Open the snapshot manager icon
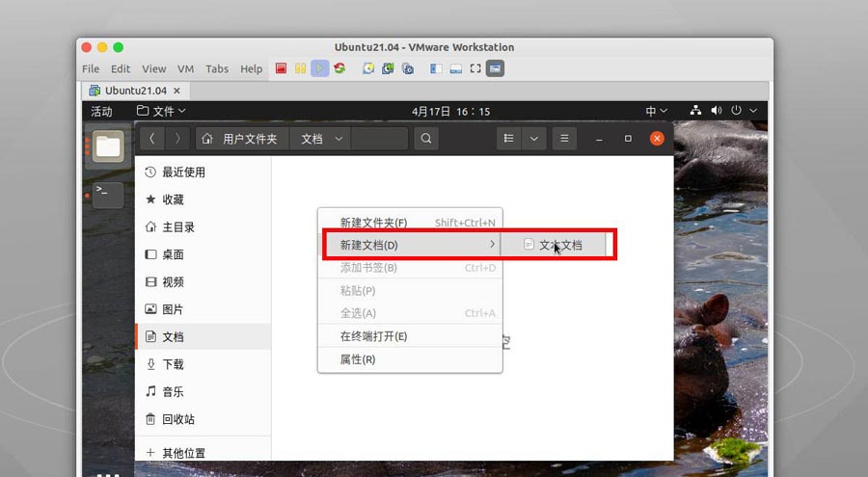Image resolution: width=868 pixels, height=477 pixels. pos(408,68)
